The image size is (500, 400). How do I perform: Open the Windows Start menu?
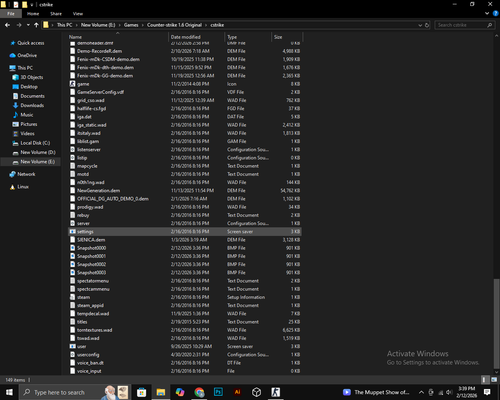tap(9, 392)
